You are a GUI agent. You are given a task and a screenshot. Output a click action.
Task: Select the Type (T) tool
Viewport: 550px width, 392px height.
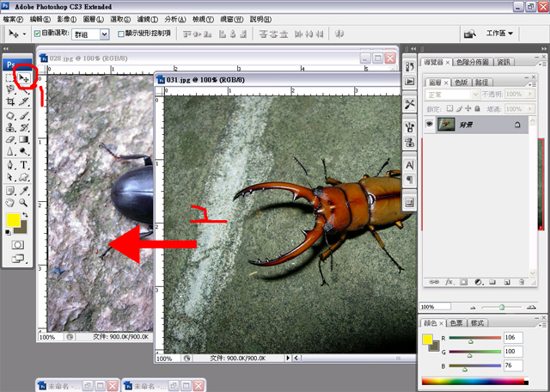24,164
